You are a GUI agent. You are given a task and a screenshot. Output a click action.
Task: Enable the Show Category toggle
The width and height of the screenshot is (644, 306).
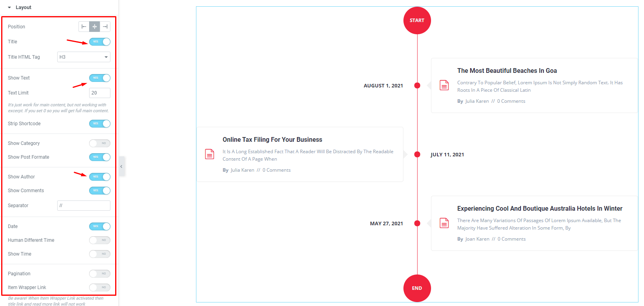[x=99, y=143]
